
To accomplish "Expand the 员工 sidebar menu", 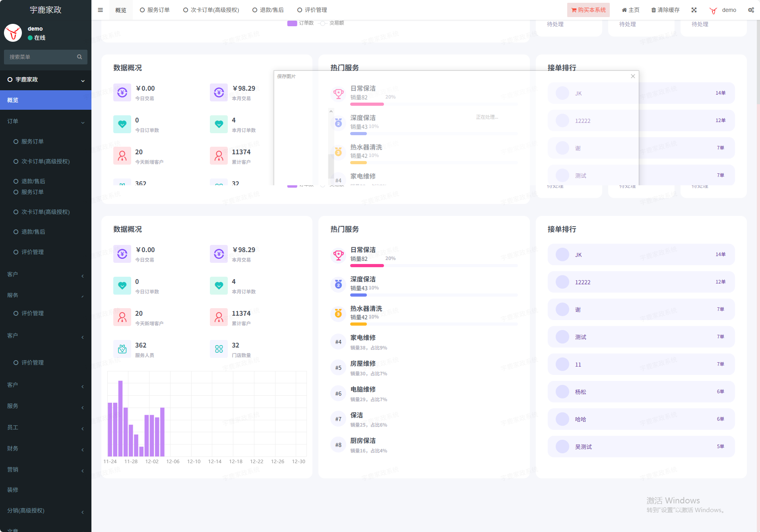I will [x=45, y=427].
